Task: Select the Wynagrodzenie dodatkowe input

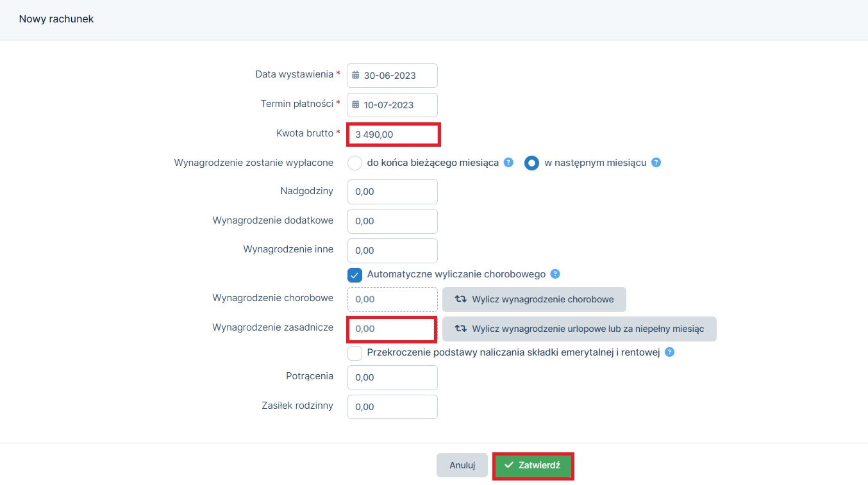Action: 392,221
